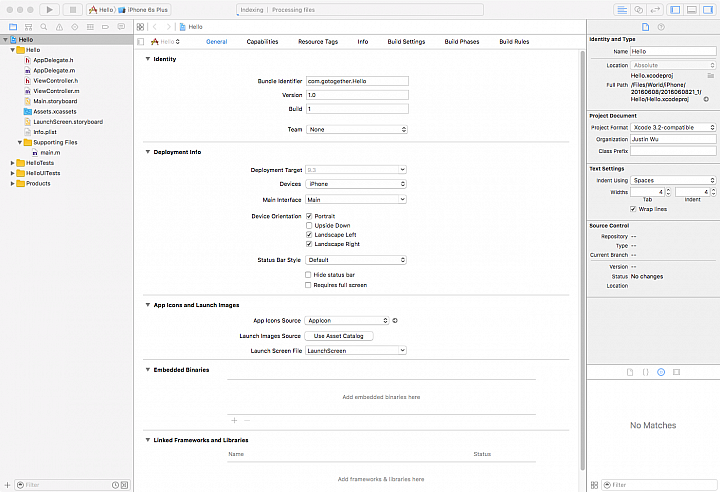Show the media library
The width and height of the screenshot is (720, 492).
tap(676, 372)
